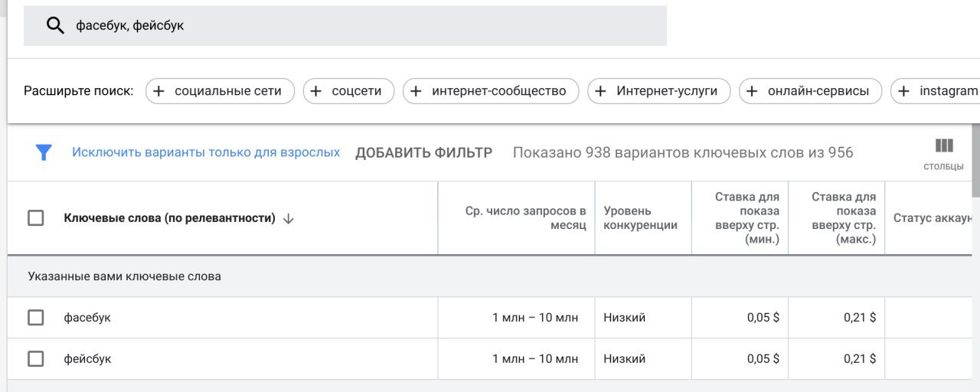
Task: Click the Исключить варианты только для взрослых link
Action: click(206, 152)
